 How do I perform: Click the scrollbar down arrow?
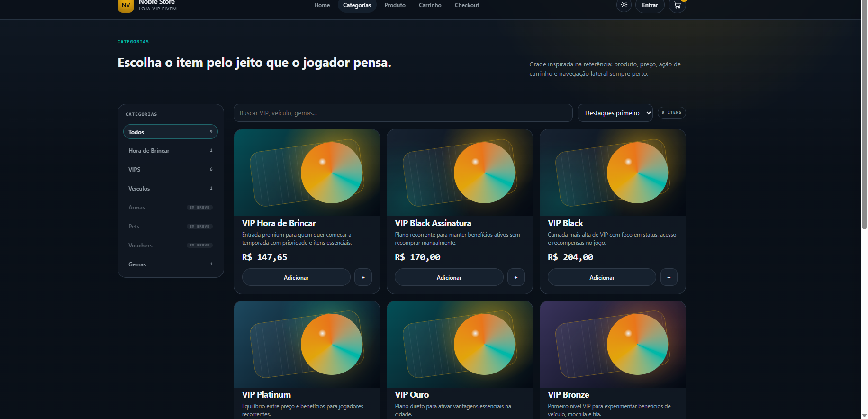pos(864,415)
